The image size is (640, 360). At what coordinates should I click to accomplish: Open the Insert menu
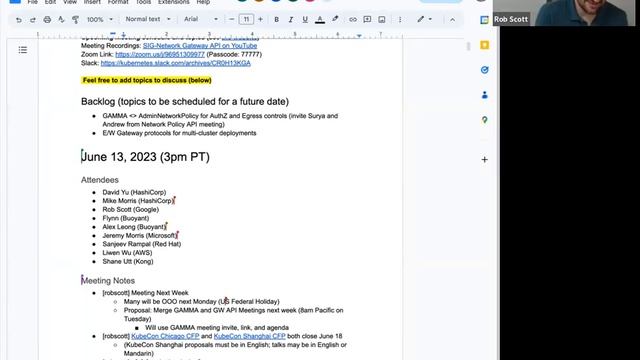pyautogui.click(x=92, y=2)
